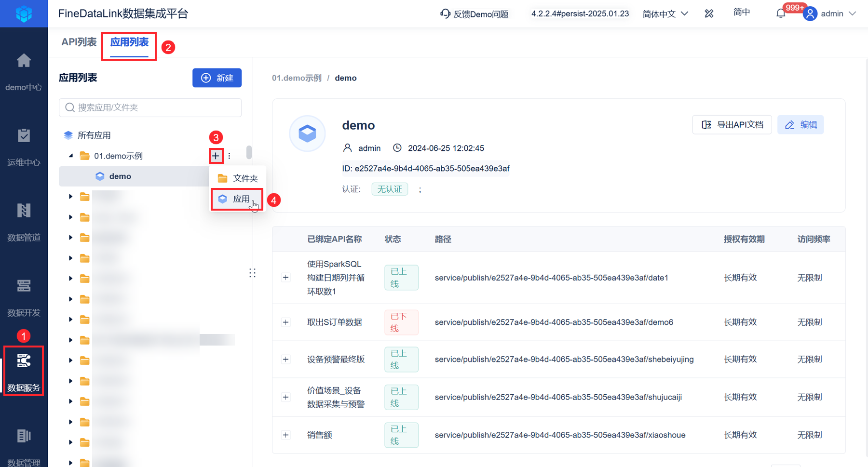Expand the 价值场景_设备数据采集与预警 row
868x467 pixels.
(x=286, y=397)
